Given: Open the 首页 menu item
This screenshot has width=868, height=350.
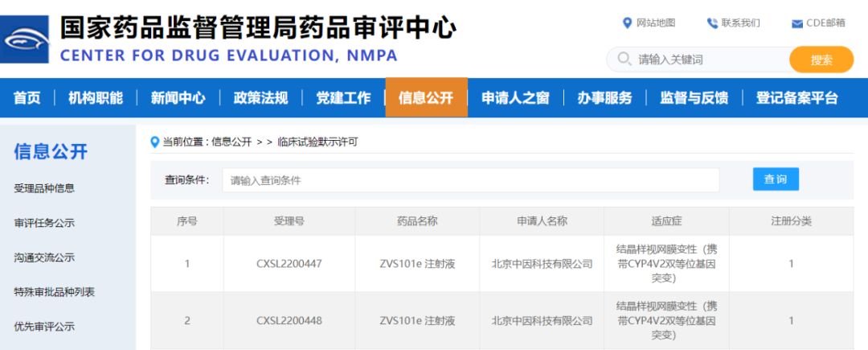Looking at the screenshot, I should pyautogui.click(x=27, y=98).
